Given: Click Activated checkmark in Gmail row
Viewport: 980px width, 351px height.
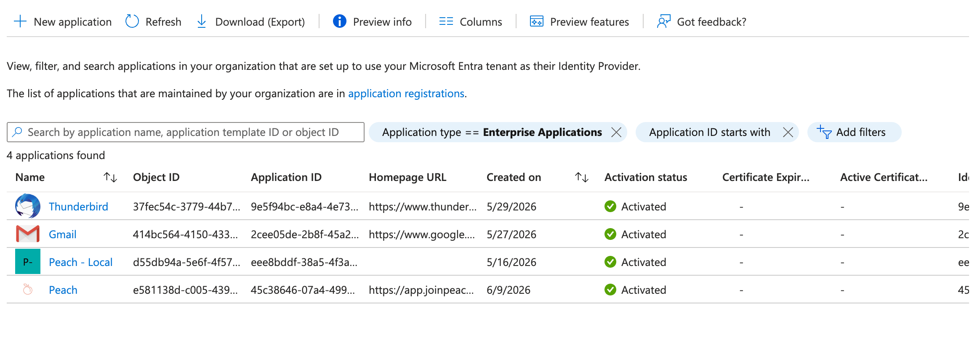Looking at the screenshot, I should tap(610, 234).
